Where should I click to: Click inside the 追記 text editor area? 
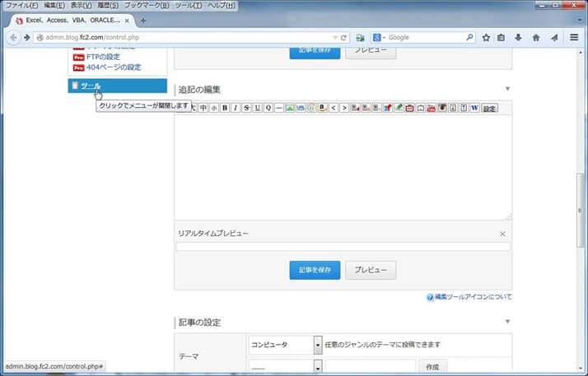pos(343,167)
